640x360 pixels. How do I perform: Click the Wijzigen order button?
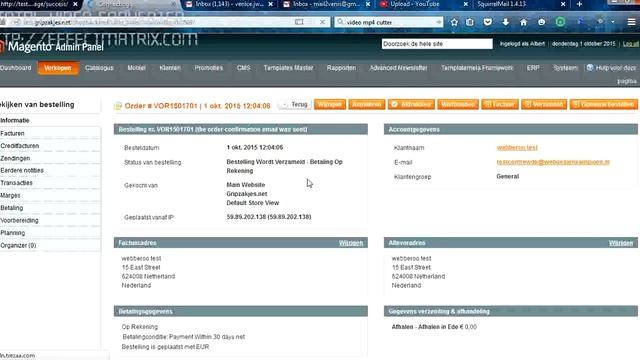coord(330,104)
